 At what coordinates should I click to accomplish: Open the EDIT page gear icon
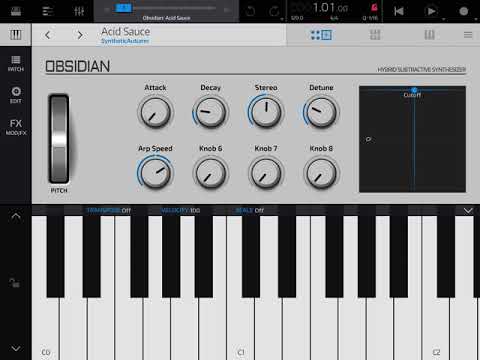16,95
